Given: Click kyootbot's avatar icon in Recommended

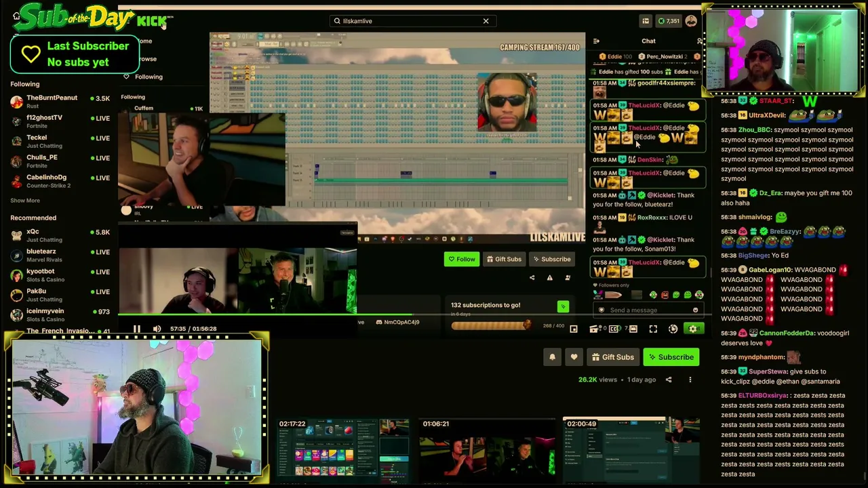Looking at the screenshot, I should pyautogui.click(x=16, y=275).
